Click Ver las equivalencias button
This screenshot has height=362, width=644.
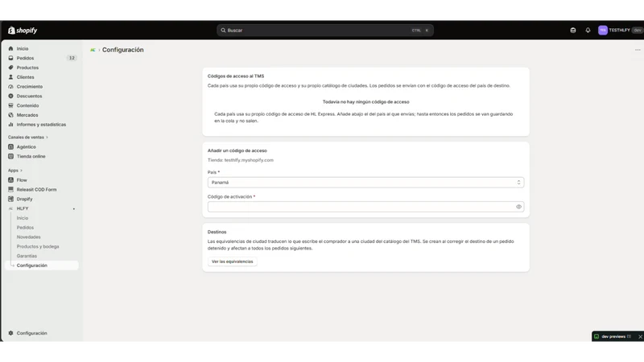[232, 261]
